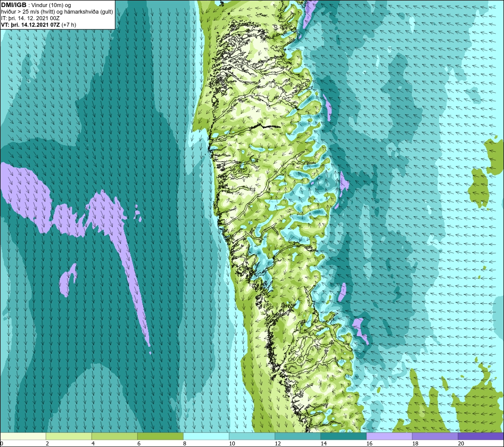Click the legend scale label 0
This screenshot has width=504, height=447.
[x=2, y=443]
